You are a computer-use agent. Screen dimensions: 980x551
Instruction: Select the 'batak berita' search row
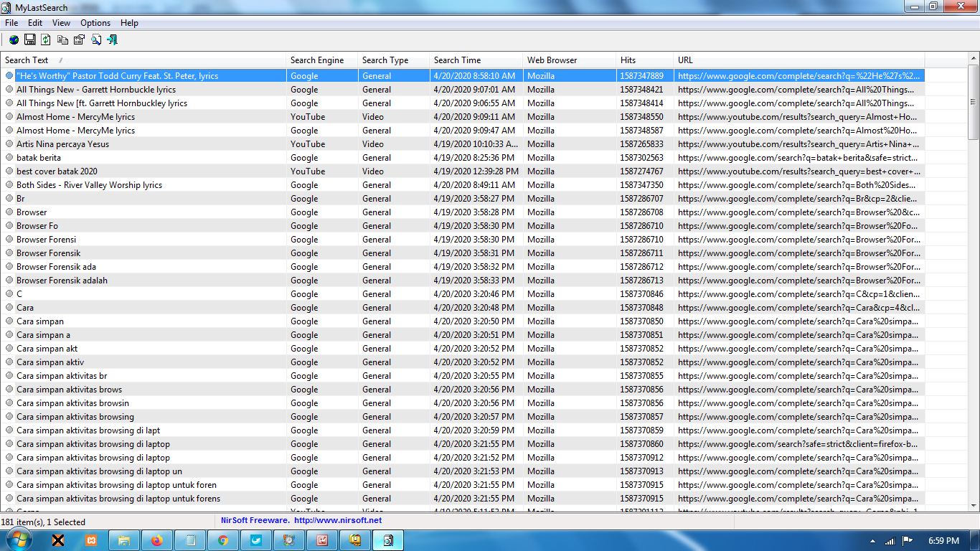[39, 158]
